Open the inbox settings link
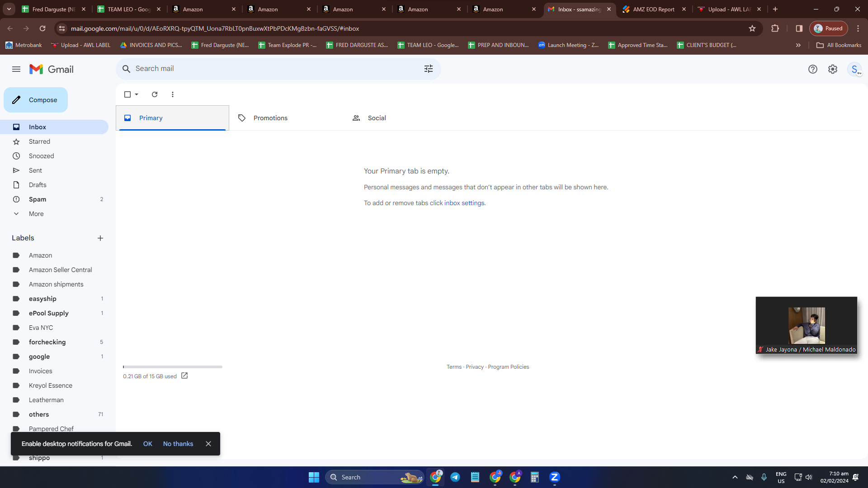868x488 pixels. point(464,203)
